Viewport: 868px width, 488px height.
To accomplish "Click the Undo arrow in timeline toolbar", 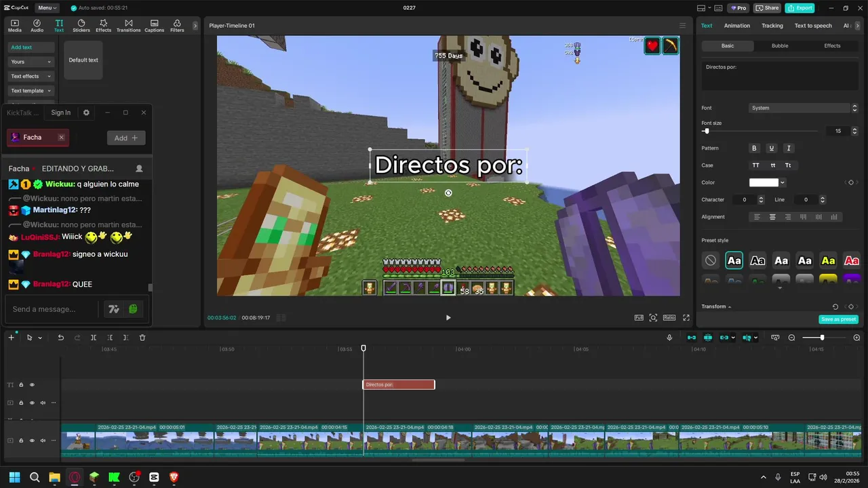I will tap(60, 338).
